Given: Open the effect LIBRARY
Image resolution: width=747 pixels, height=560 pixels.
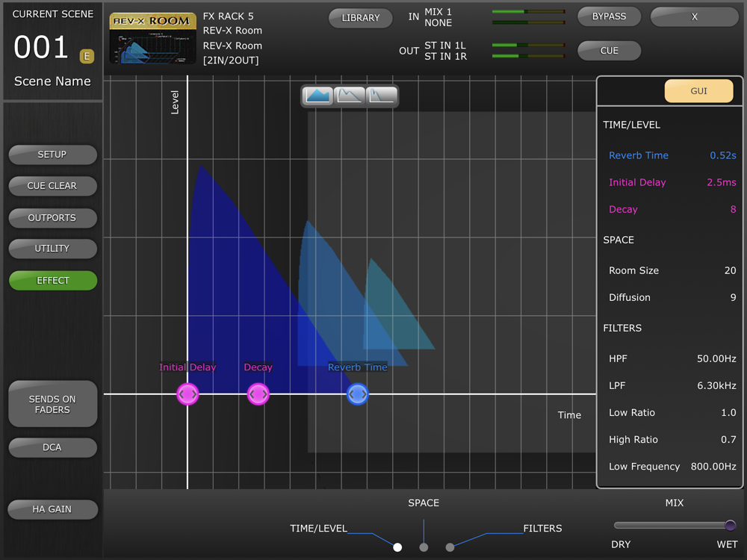Looking at the screenshot, I should [361, 18].
